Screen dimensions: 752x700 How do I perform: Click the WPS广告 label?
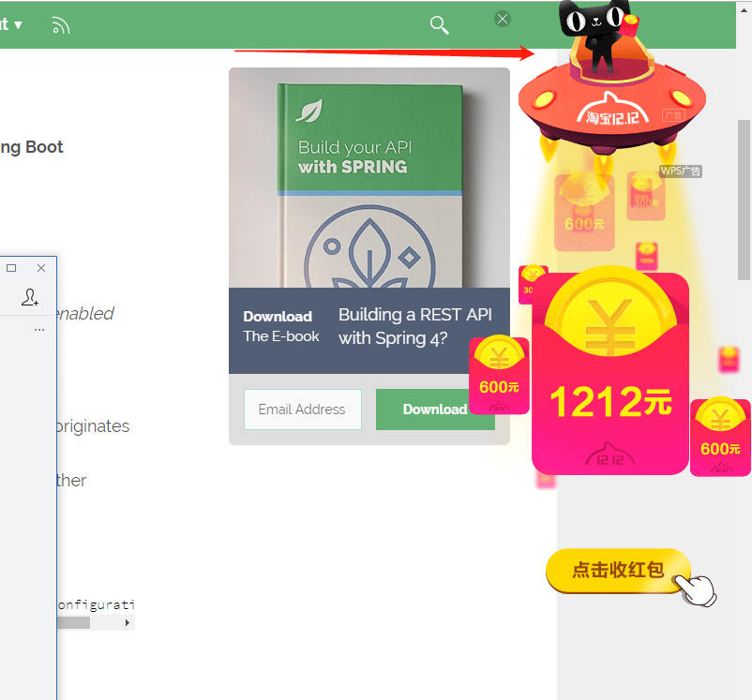point(681,171)
